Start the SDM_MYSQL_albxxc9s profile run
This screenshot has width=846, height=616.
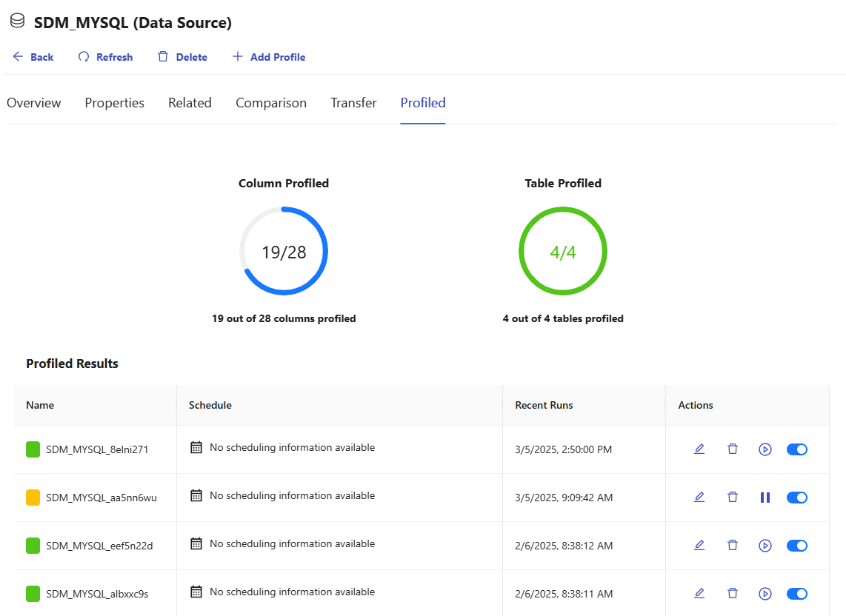coord(765,593)
